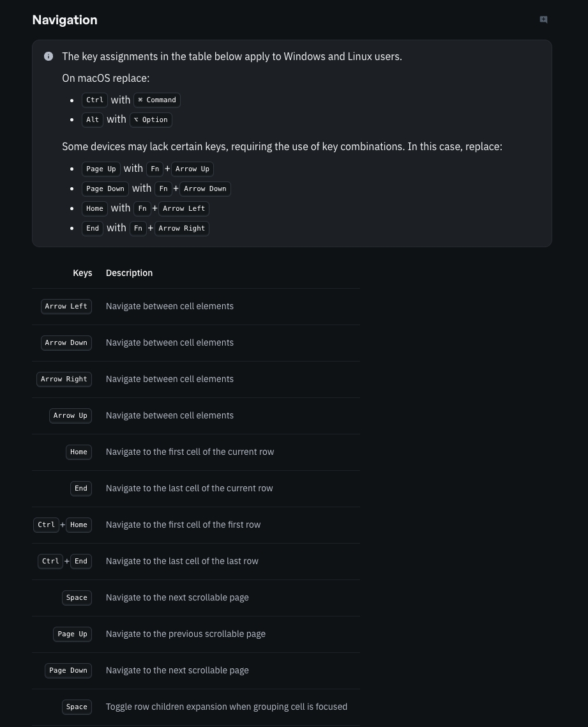Click "Navigate to the previous scrollable page" text
The height and width of the screenshot is (727, 588).
186,634
